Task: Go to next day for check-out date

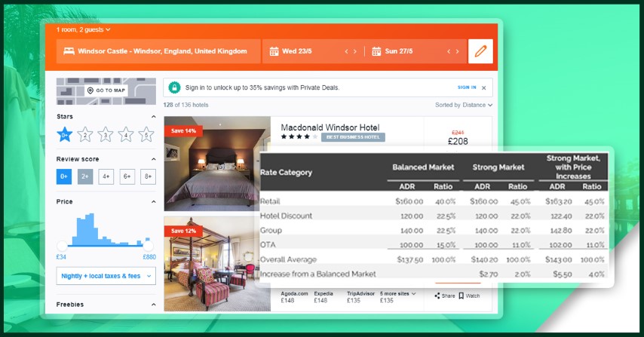Action: click(458, 51)
